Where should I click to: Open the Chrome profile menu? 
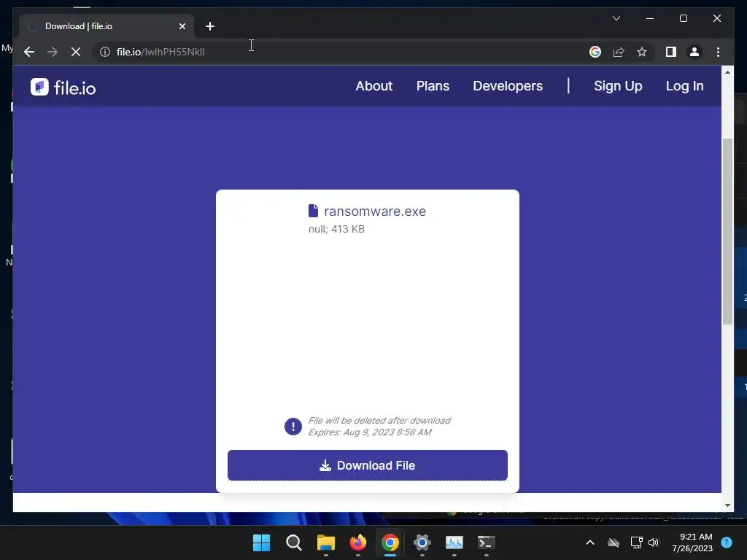point(694,52)
